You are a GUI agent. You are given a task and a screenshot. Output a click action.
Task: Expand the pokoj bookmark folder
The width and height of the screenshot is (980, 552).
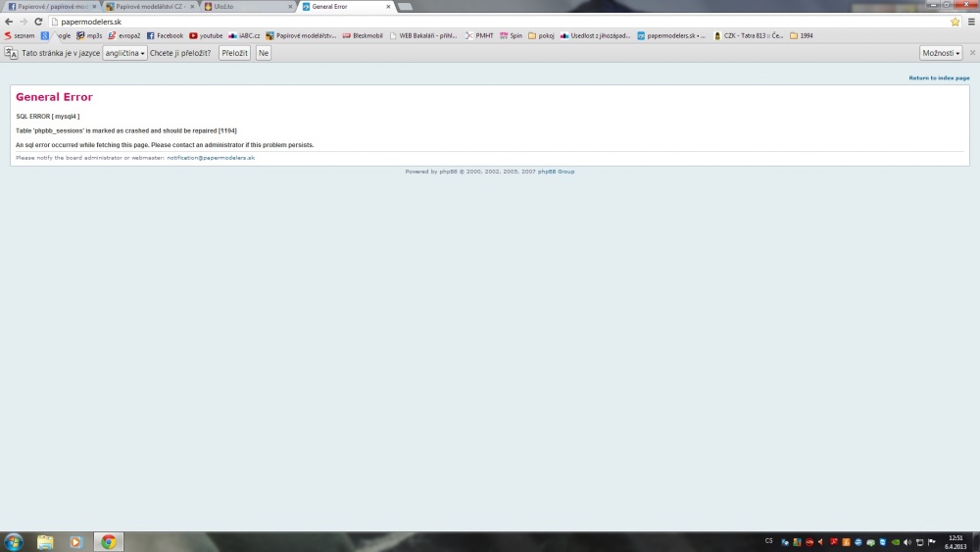(x=541, y=35)
